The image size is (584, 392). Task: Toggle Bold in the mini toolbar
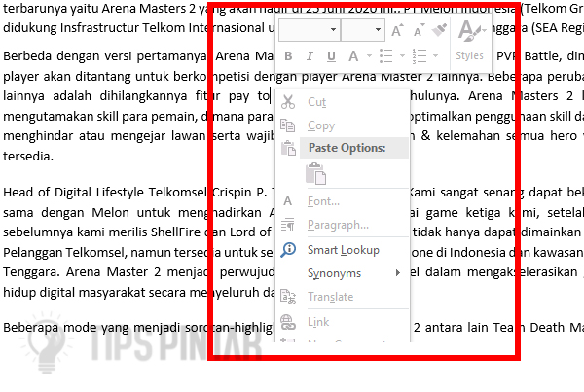288,56
